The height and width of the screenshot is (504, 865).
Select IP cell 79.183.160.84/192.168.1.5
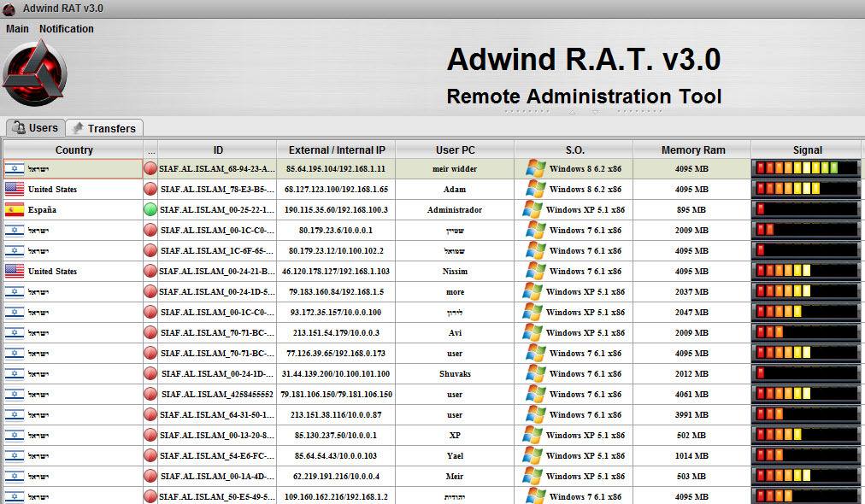click(336, 291)
